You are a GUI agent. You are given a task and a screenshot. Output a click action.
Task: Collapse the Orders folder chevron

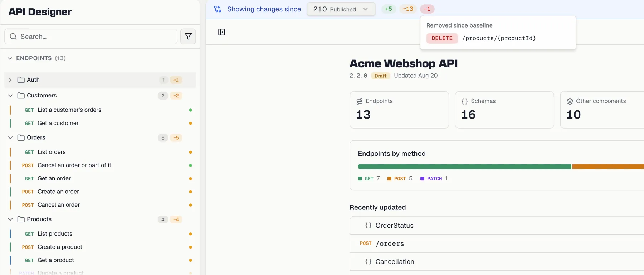pos(10,137)
